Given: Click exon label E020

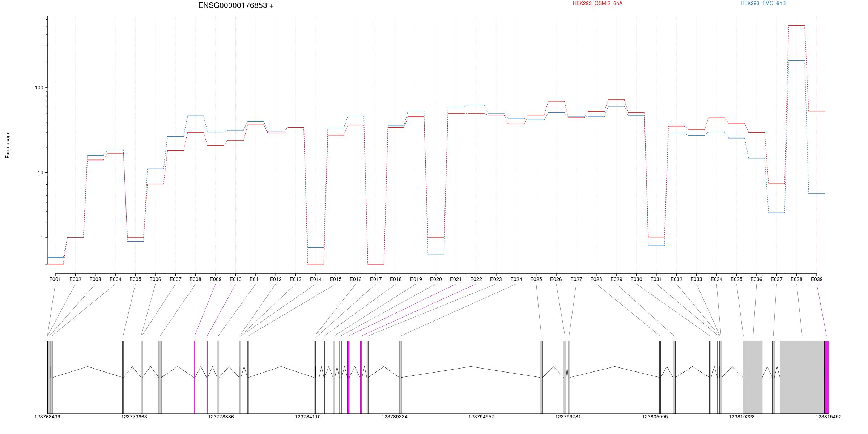Looking at the screenshot, I should (x=436, y=279).
